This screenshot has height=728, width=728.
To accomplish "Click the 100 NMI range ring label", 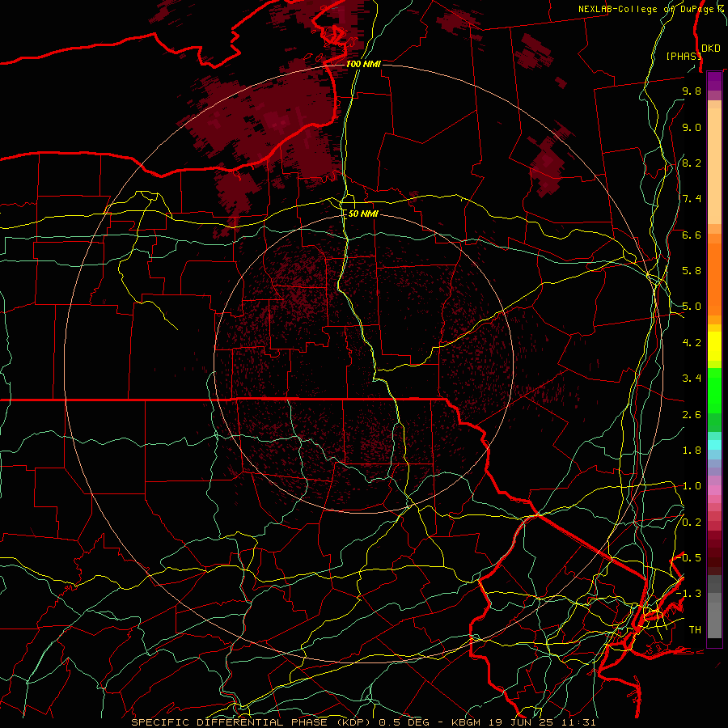I will 363,64.
